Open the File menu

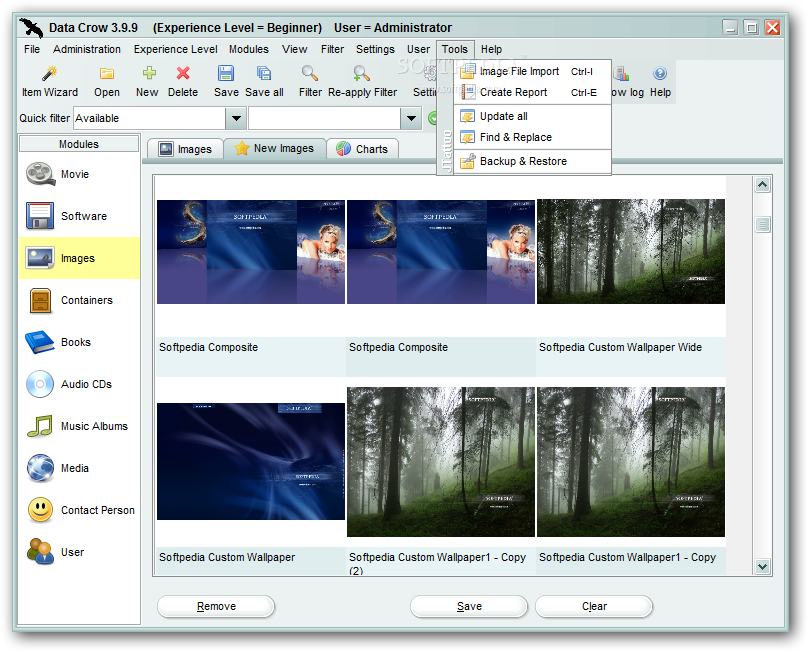pyautogui.click(x=31, y=49)
